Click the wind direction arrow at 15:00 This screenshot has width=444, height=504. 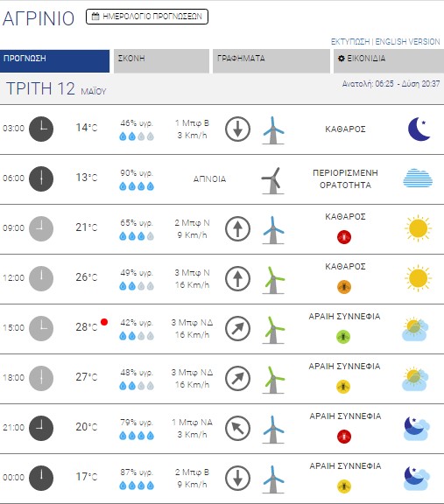[237, 328]
